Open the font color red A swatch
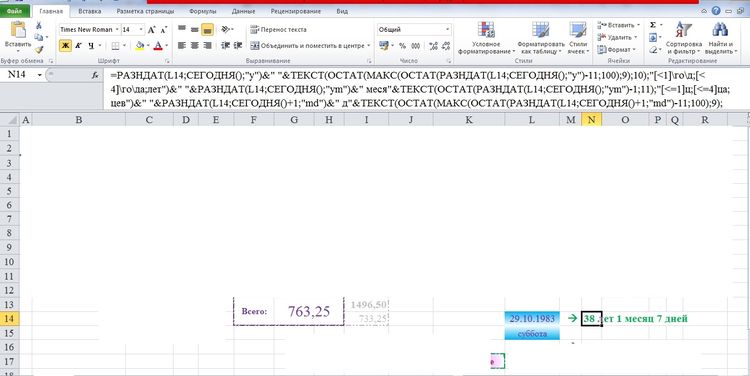The width and height of the screenshot is (750, 376). click(x=158, y=46)
